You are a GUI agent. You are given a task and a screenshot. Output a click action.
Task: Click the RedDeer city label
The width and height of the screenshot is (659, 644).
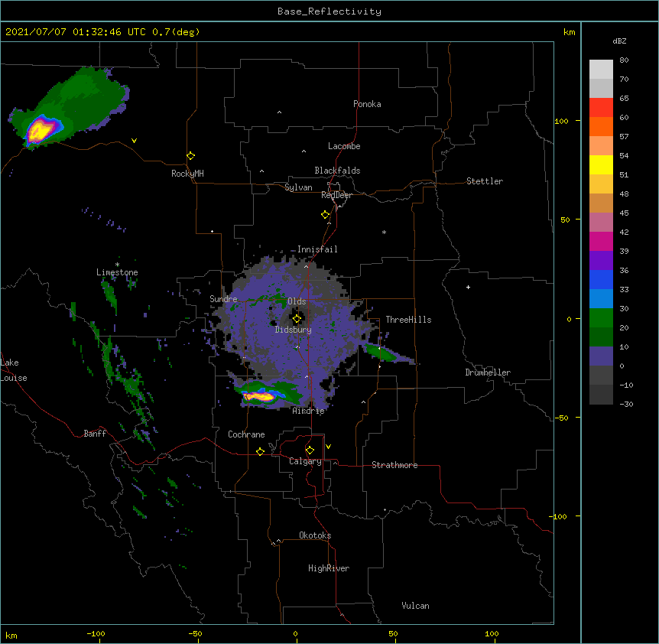click(x=336, y=195)
